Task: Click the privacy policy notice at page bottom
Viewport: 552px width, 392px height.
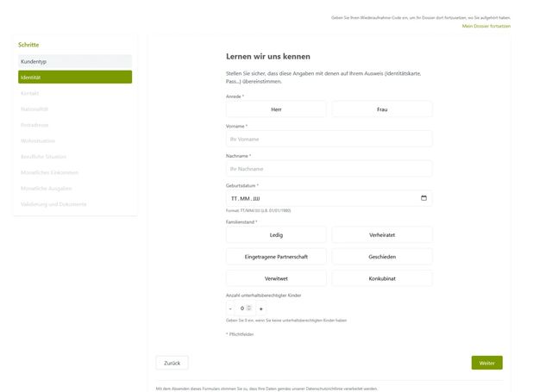Action: (x=267, y=389)
